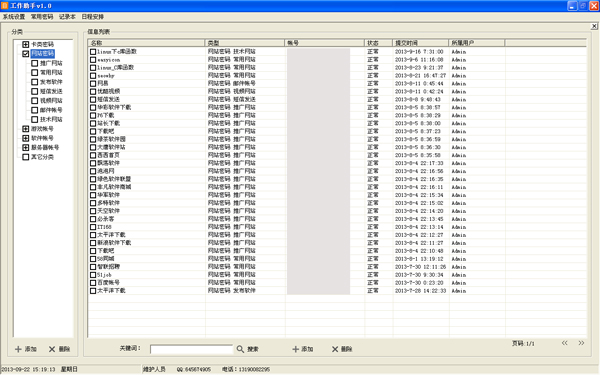Click the 维护人员 status bar label
This screenshot has height=375, width=600.
[x=154, y=369]
